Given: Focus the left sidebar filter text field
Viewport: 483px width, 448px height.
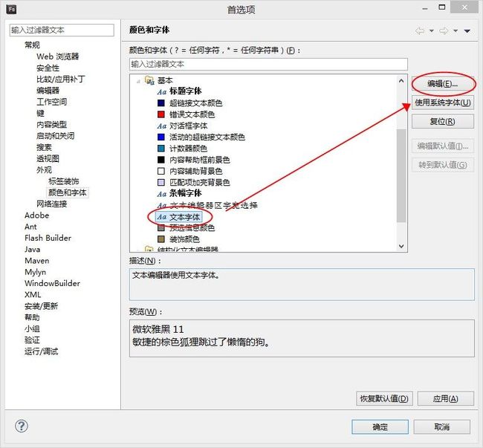Looking at the screenshot, I should (62, 30).
